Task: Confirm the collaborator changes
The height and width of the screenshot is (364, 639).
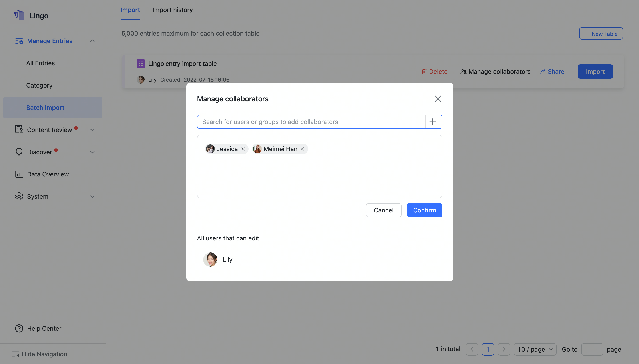Action: click(424, 210)
